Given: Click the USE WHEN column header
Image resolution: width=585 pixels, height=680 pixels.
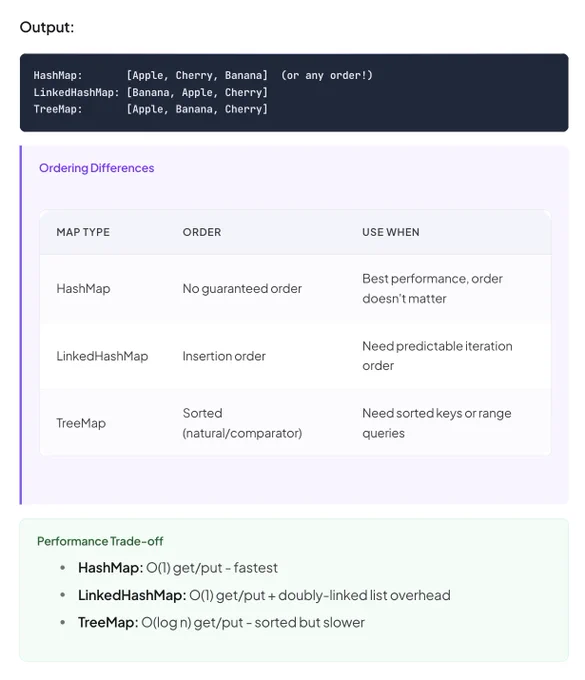Looking at the screenshot, I should click(x=391, y=232).
